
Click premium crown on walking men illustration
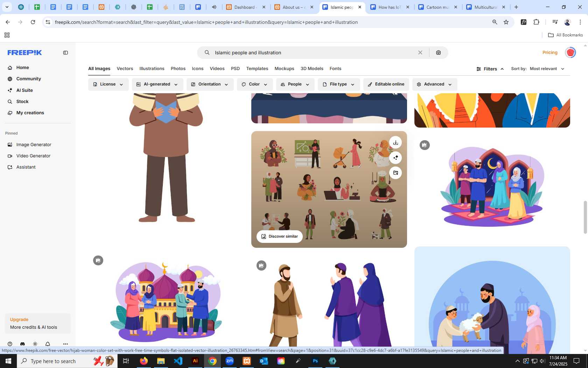pos(261,266)
